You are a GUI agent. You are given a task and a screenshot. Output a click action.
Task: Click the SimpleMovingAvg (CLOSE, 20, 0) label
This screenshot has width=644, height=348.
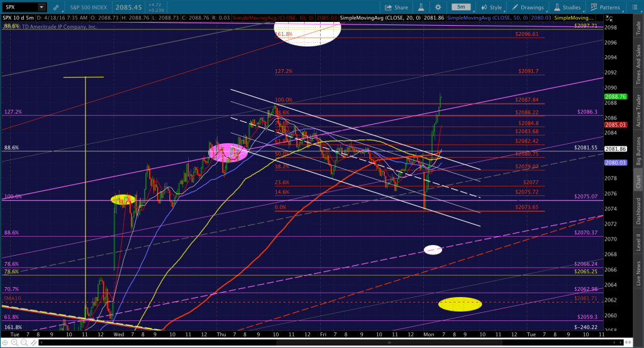click(380, 18)
